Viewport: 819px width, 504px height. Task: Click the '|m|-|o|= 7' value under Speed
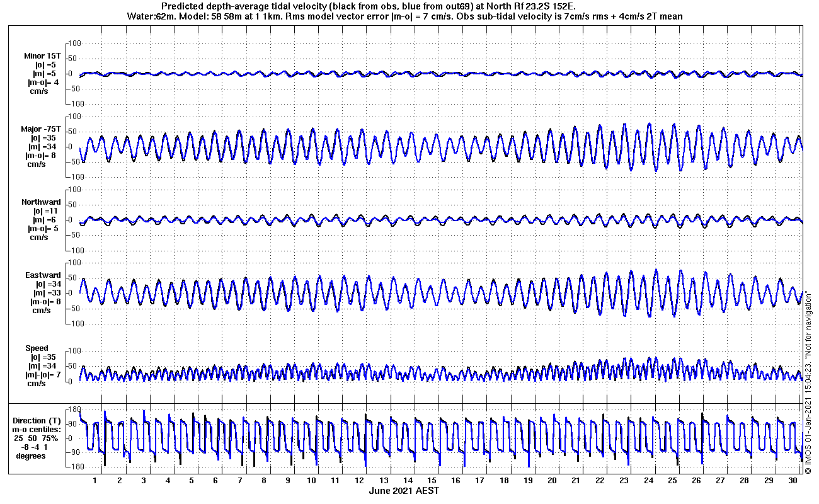(43, 375)
